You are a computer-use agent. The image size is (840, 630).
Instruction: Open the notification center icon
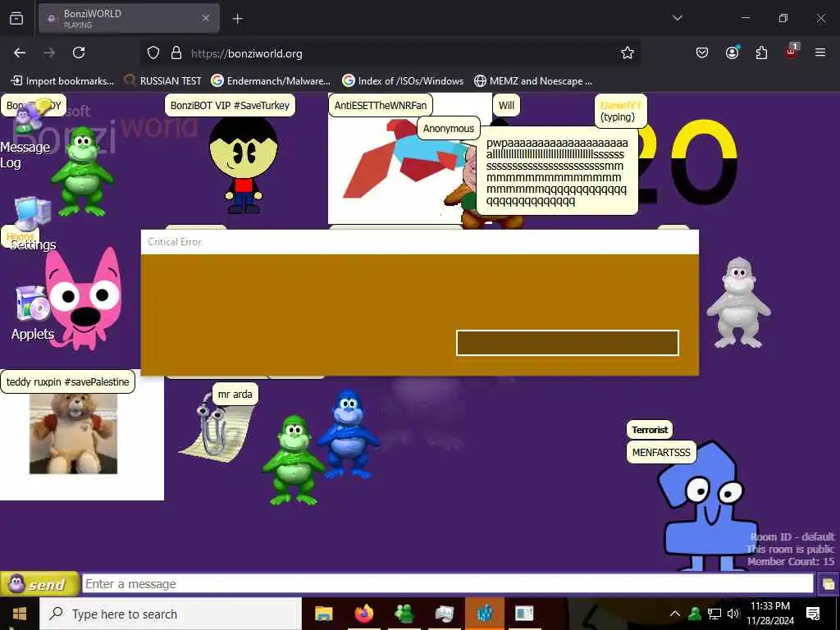(813, 614)
